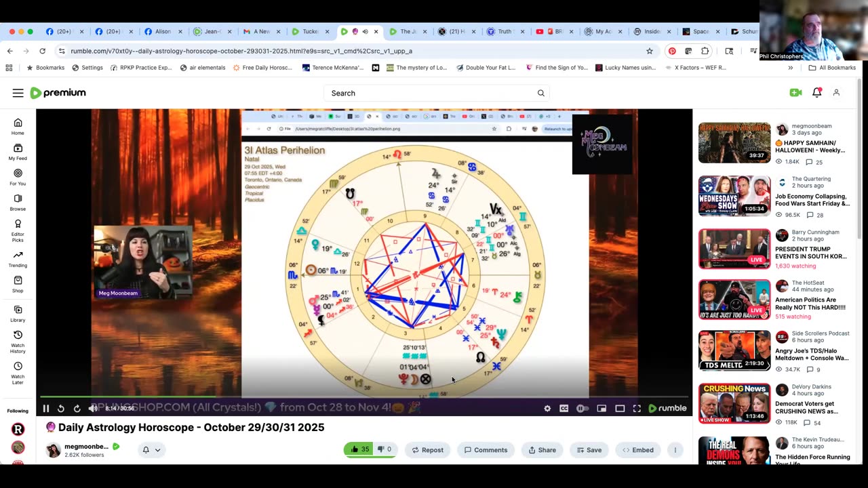The width and height of the screenshot is (868, 488).
Task: Open video player settings gear
Action: 547,408
